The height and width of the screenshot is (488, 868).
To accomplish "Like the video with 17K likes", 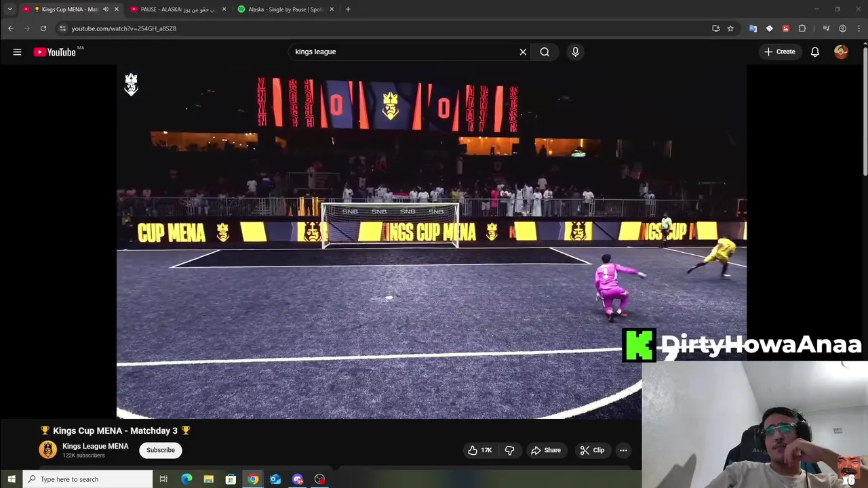I will [479, 450].
